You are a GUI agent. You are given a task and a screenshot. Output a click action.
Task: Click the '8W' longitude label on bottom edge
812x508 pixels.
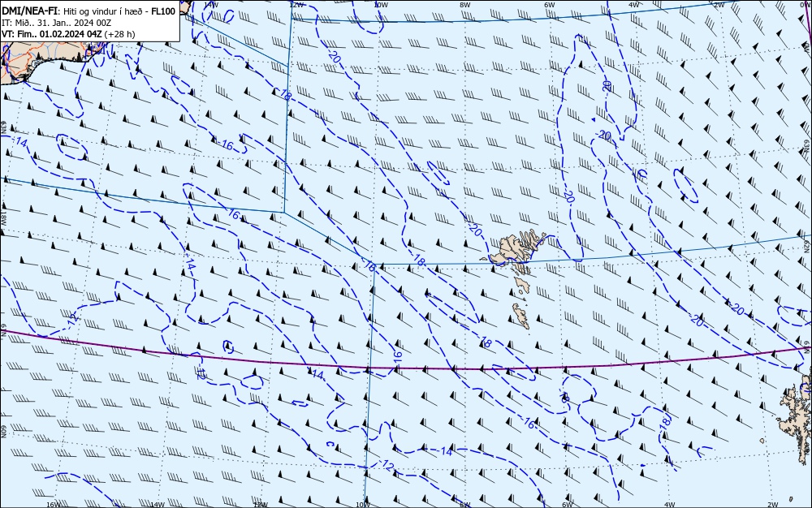click(465, 505)
